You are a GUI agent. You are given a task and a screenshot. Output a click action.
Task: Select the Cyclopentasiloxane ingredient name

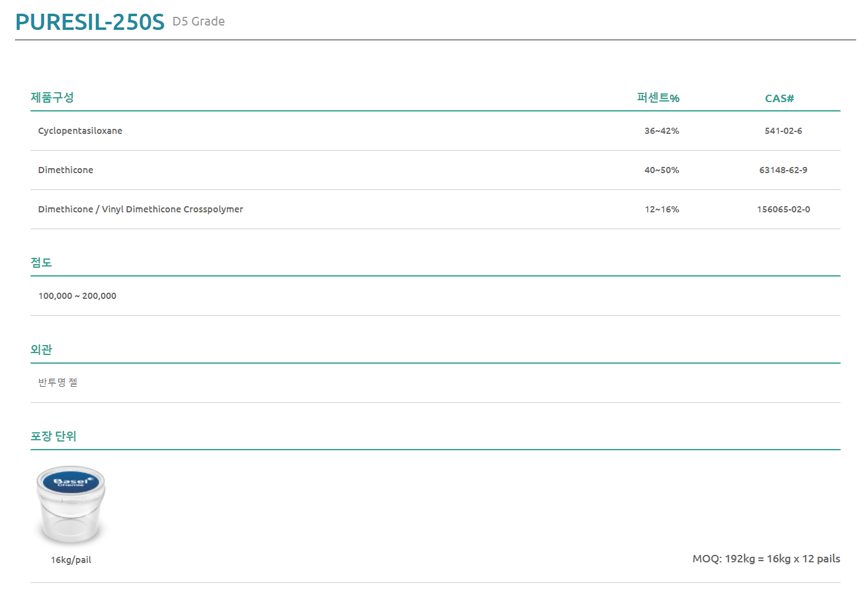click(x=80, y=131)
